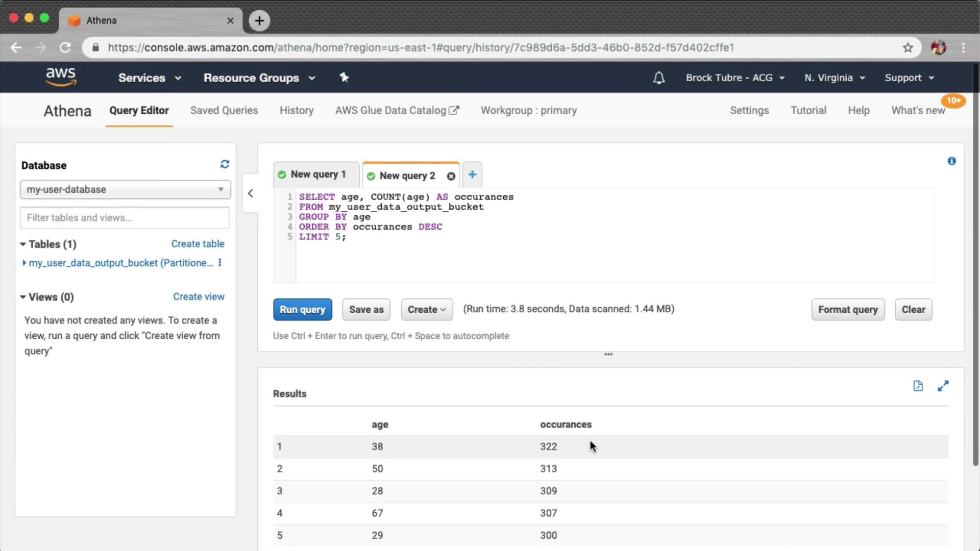Switch to New query 1 tab
This screenshot has width=980, height=551.
317,174
